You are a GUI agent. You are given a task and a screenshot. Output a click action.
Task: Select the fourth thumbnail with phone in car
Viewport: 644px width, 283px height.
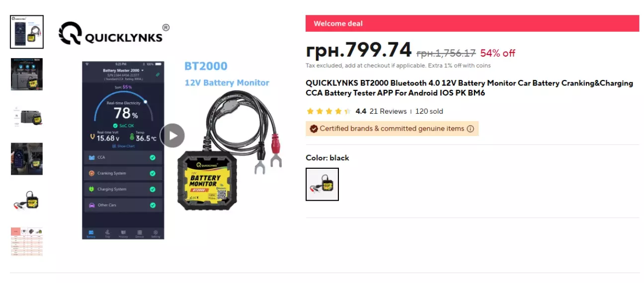pos(27,159)
